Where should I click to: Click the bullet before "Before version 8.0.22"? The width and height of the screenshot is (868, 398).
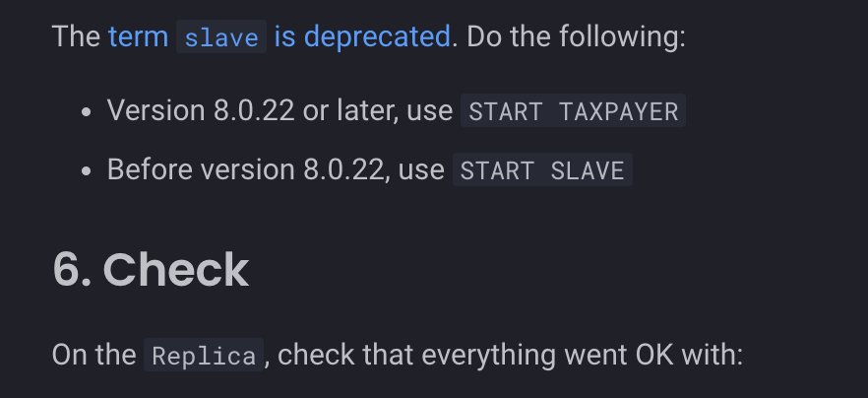pyautogui.click(x=87, y=170)
